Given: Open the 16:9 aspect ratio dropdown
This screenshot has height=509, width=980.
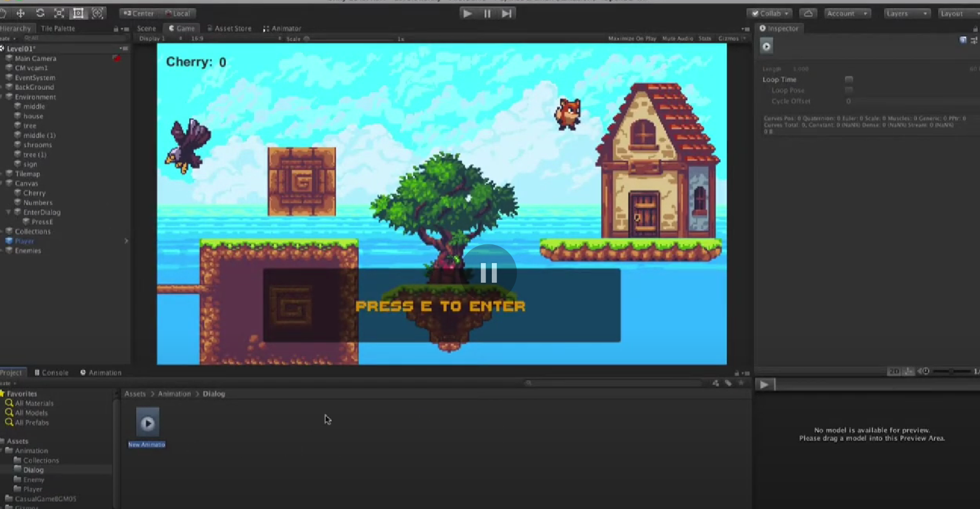Looking at the screenshot, I should point(235,39).
